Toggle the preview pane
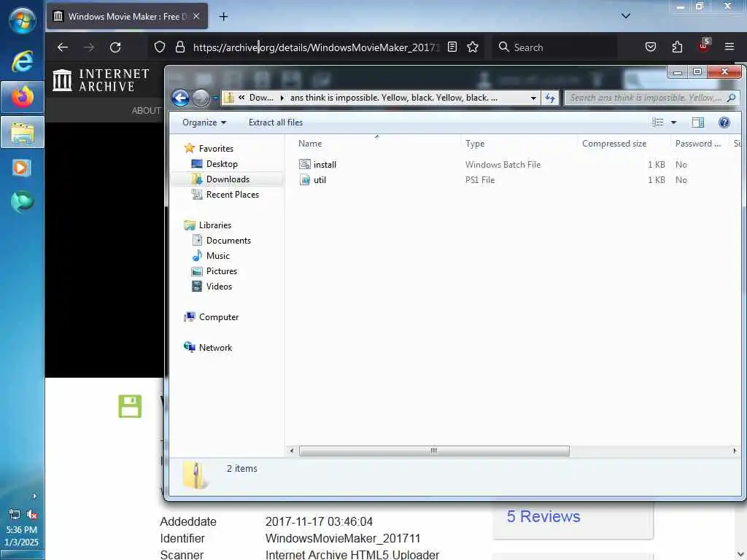The image size is (747, 560). (697, 122)
